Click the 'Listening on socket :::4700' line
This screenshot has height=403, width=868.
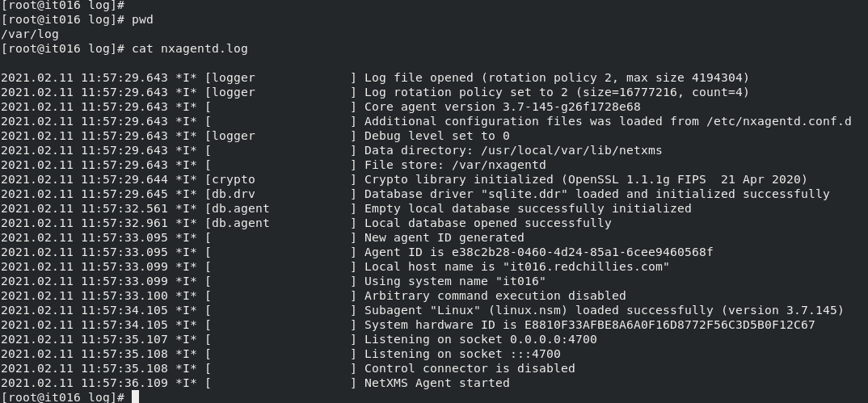tap(462, 354)
